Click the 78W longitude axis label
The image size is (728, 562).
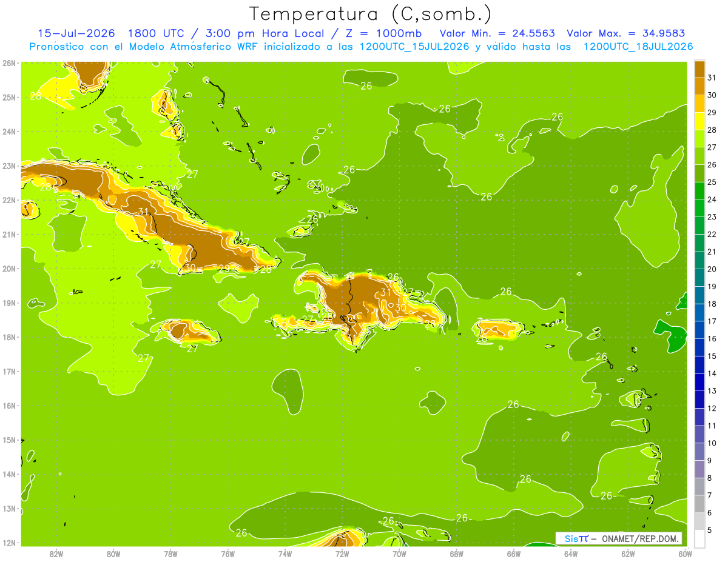point(170,554)
